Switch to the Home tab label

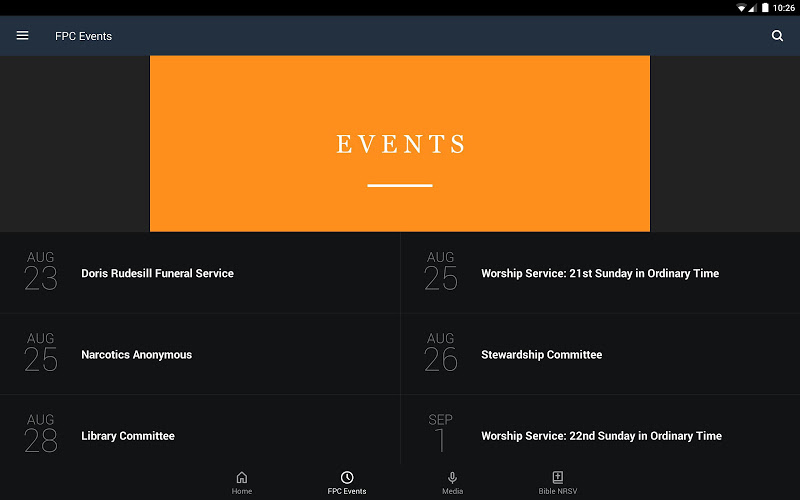242,491
